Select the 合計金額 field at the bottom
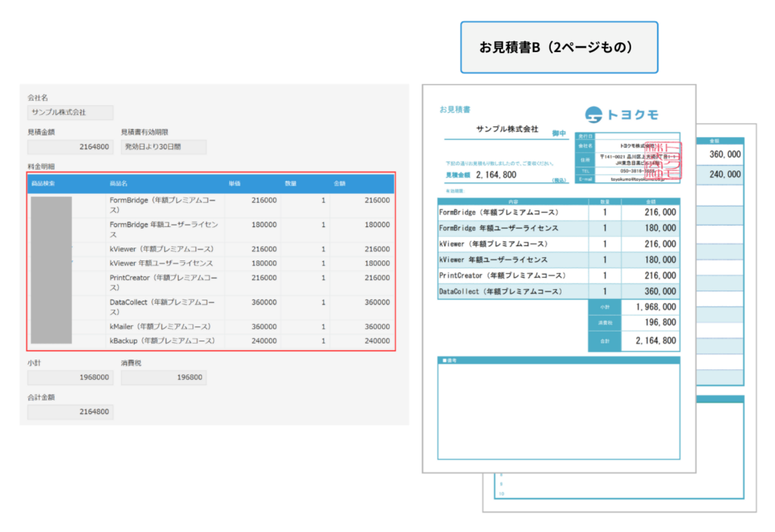Screen dimensions: 775x532 click(70, 412)
